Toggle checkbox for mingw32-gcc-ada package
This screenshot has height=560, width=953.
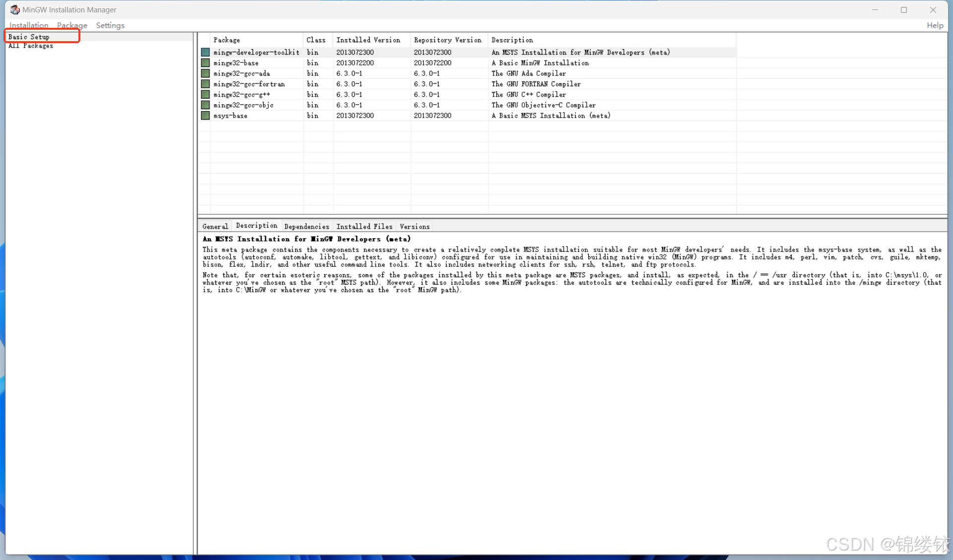pos(205,73)
